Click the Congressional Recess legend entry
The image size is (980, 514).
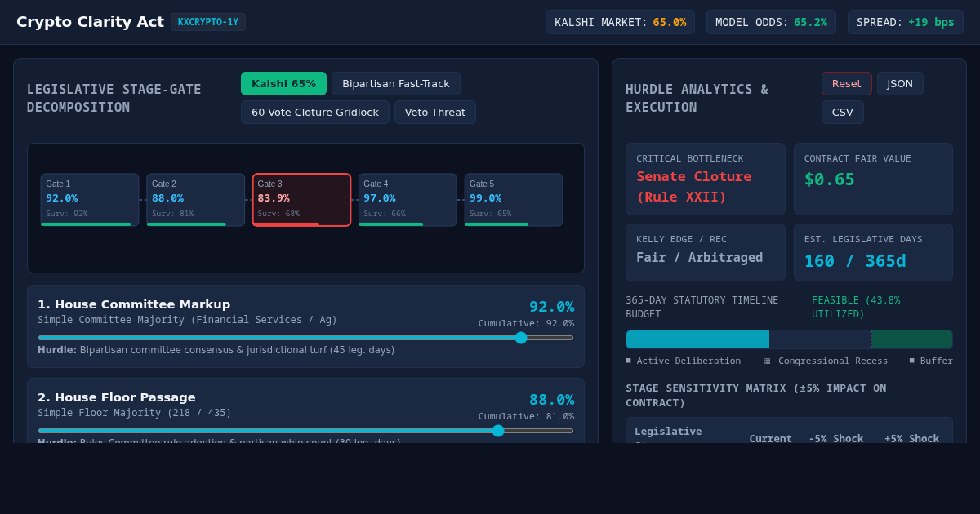(826, 361)
